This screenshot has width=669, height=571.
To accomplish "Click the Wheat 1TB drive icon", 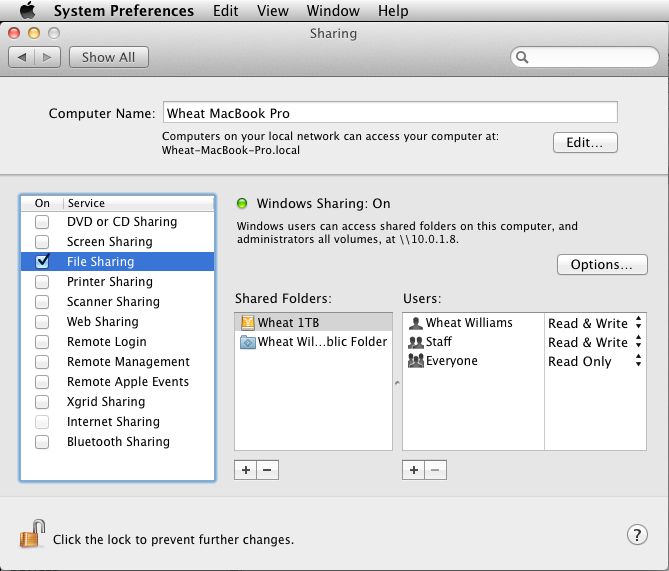I will [x=247, y=323].
